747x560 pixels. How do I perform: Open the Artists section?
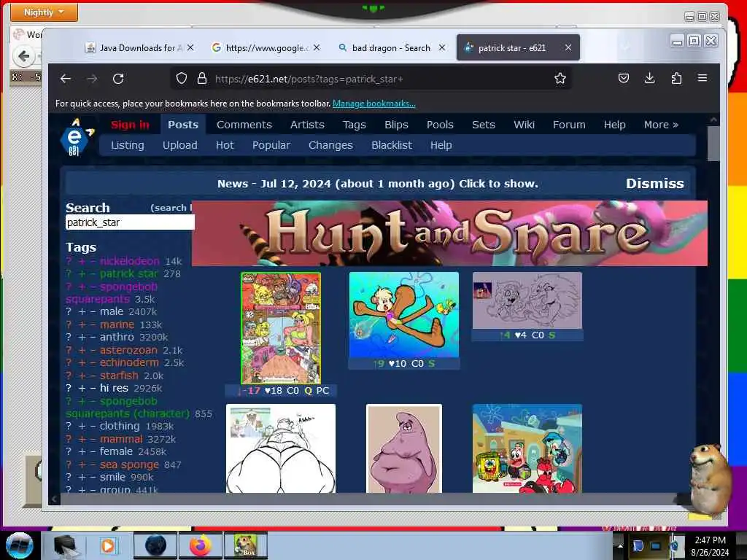307,125
